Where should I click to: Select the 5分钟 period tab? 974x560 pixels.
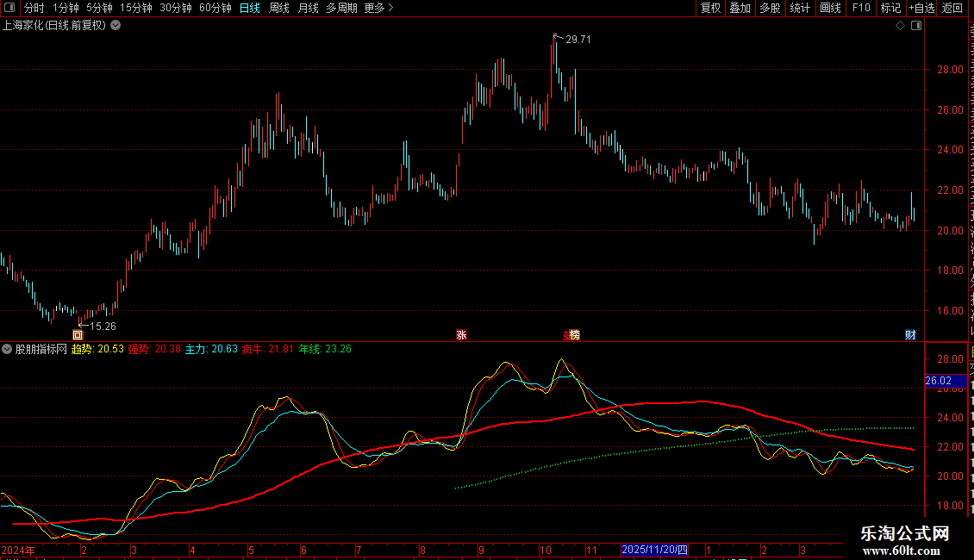(x=99, y=8)
